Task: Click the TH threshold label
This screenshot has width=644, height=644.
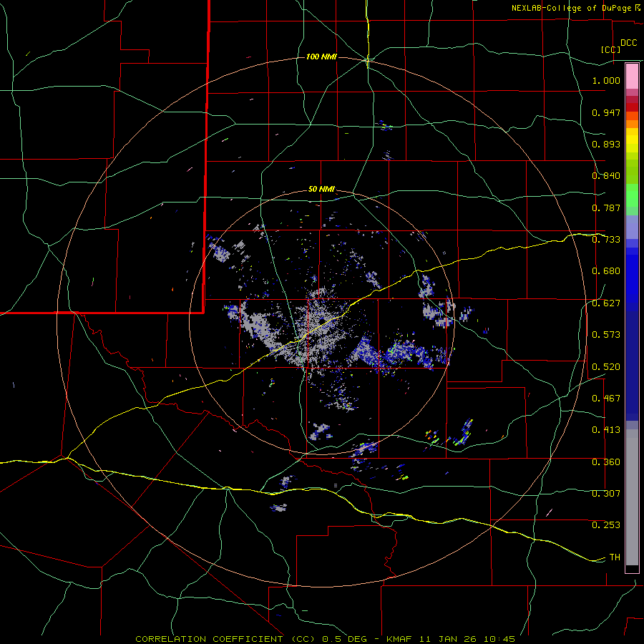Action: [x=615, y=557]
